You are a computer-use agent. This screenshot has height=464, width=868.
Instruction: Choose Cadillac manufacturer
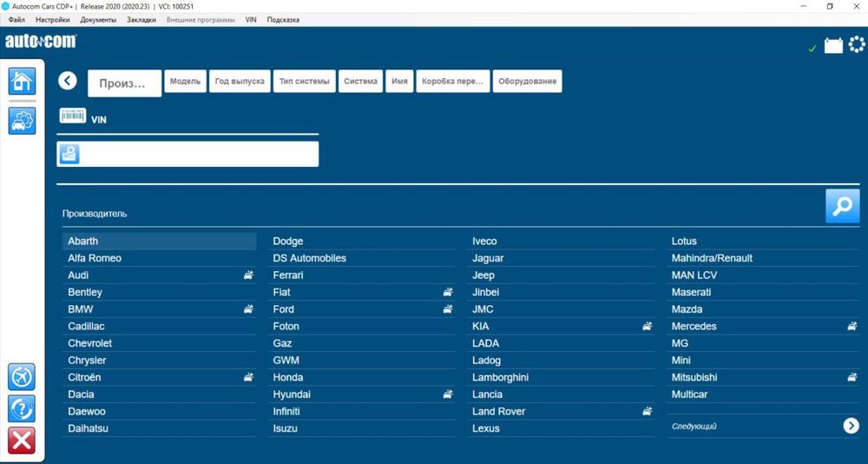point(160,326)
